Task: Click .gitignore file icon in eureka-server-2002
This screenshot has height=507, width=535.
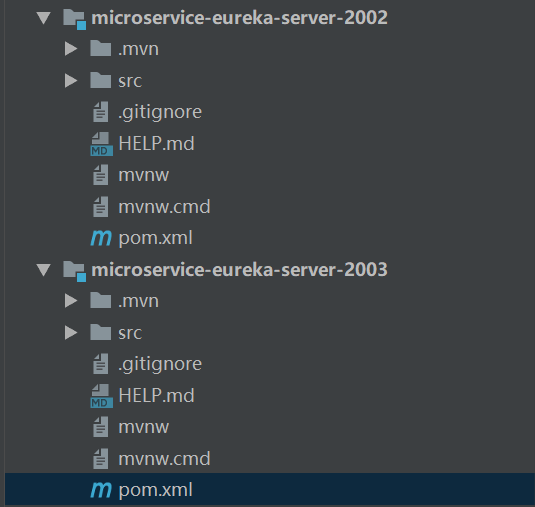Action: (x=101, y=112)
